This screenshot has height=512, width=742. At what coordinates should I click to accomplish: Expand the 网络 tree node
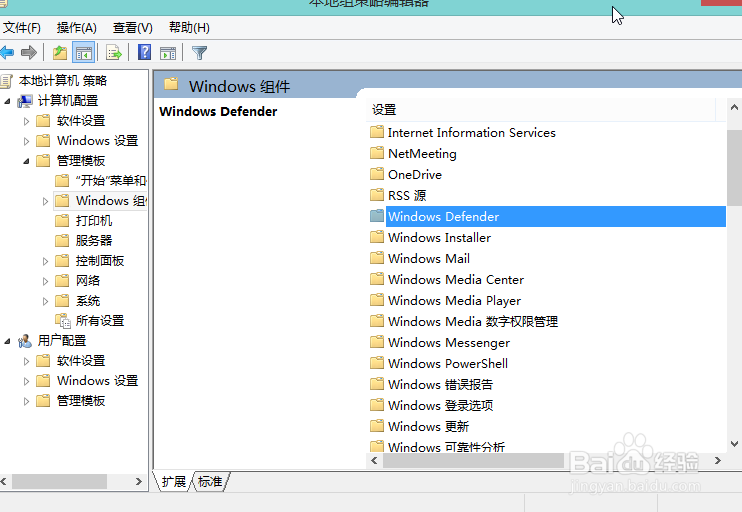click(x=45, y=281)
